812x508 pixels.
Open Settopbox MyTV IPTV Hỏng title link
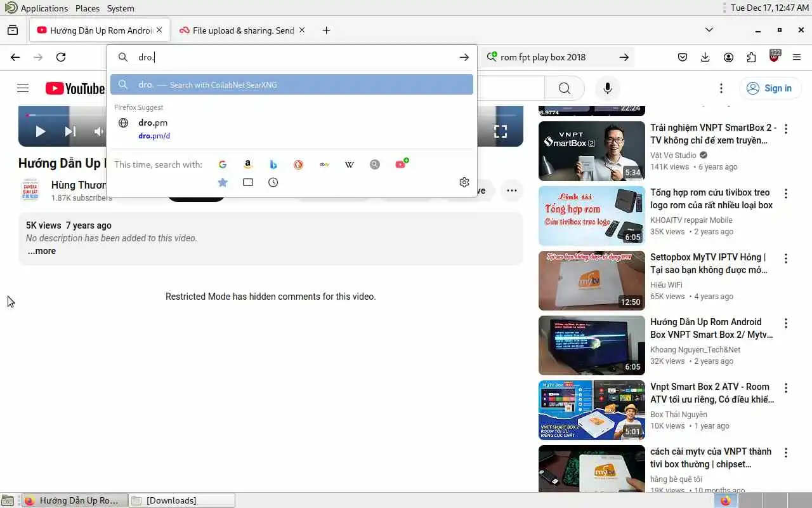coord(709,264)
